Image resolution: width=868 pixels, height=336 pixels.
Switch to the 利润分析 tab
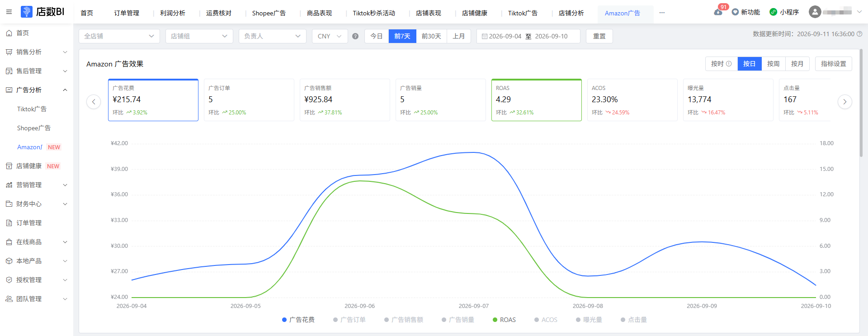pyautogui.click(x=173, y=13)
